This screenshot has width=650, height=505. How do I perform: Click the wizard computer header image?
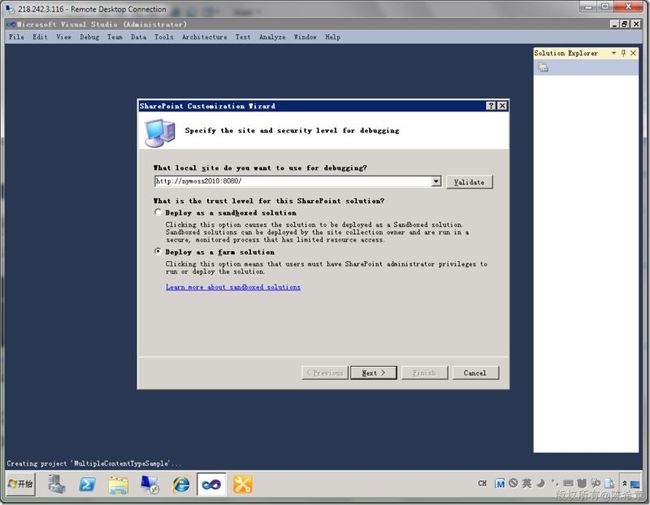click(x=160, y=132)
